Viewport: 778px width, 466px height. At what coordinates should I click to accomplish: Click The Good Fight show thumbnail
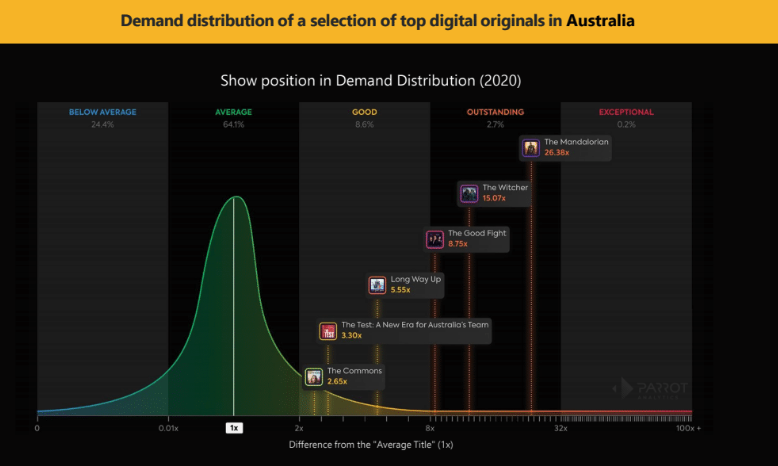click(x=435, y=239)
